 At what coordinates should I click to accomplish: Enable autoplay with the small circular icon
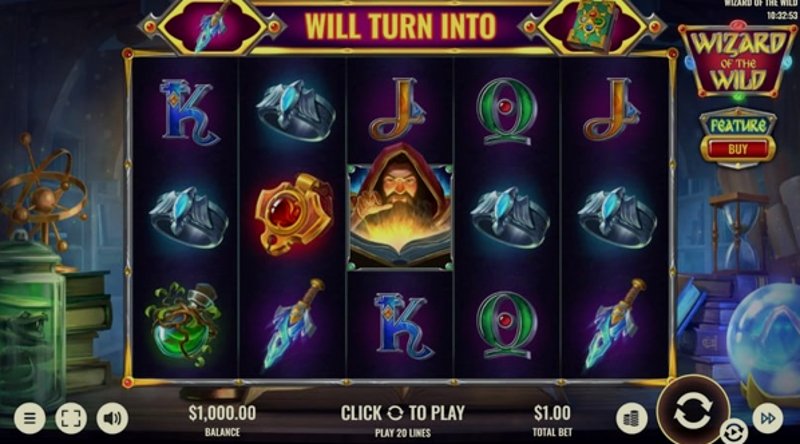pos(733,432)
